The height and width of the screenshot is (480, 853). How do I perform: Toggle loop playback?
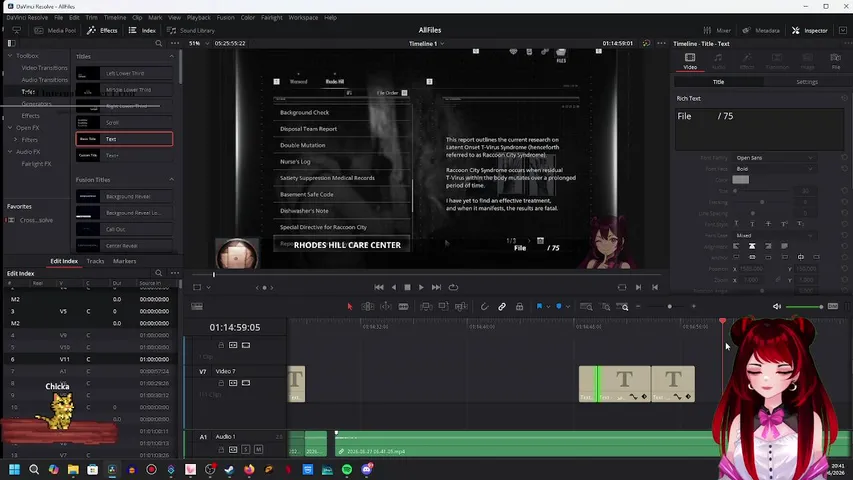coord(453,287)
